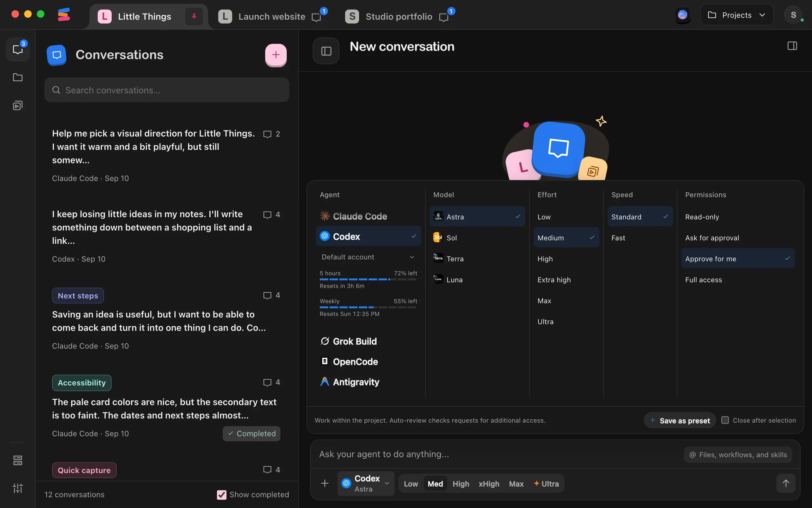This screenshot has width=812, height=508.
Task: Toggle the Show completed checkbox
Action: [221, 495]
